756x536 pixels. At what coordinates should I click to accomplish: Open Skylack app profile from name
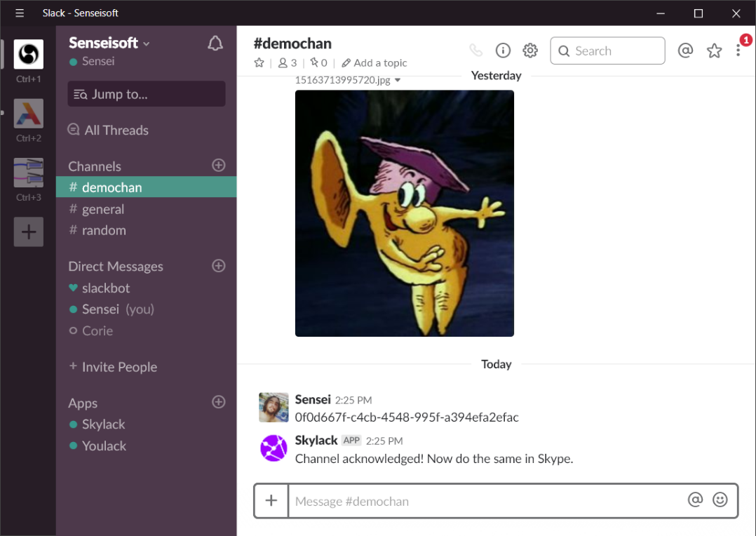point(316,441)
